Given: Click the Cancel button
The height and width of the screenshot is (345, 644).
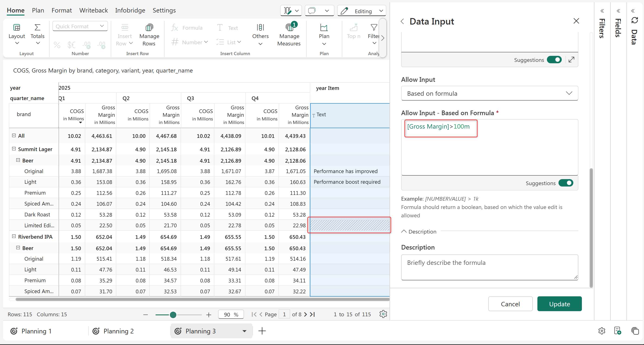Looking at the screenshot, I should (x=510, y=304).
